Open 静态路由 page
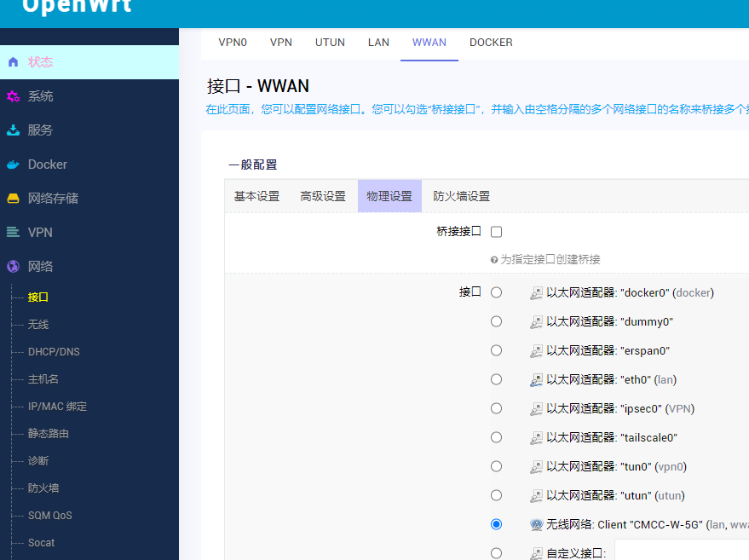Image resolution: width=749 pixels, height=560 pixels. 49,433
